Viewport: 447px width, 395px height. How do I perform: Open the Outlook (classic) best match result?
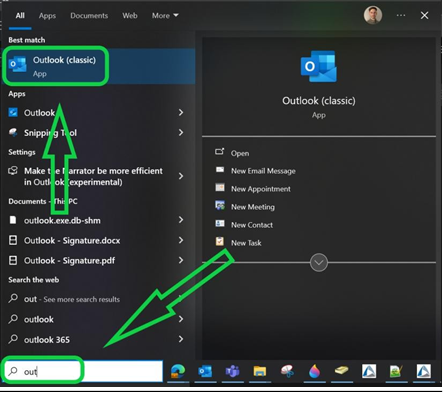click(99, 66)
